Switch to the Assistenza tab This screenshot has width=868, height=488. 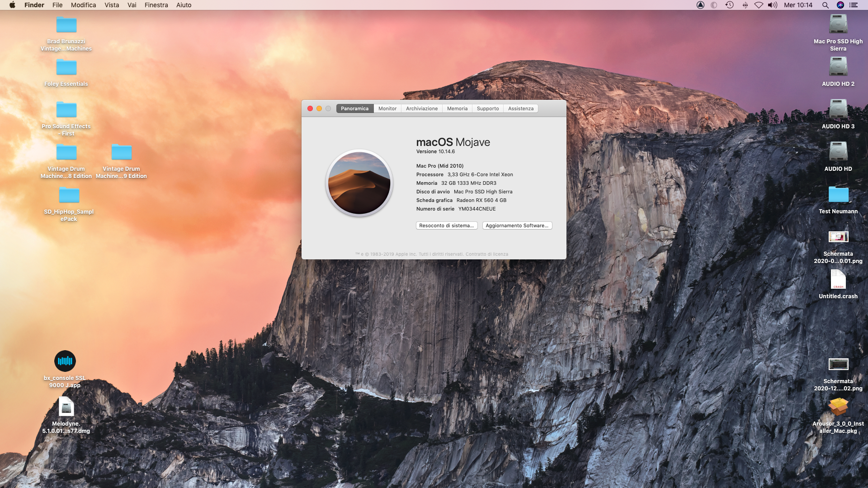point(521,108)
